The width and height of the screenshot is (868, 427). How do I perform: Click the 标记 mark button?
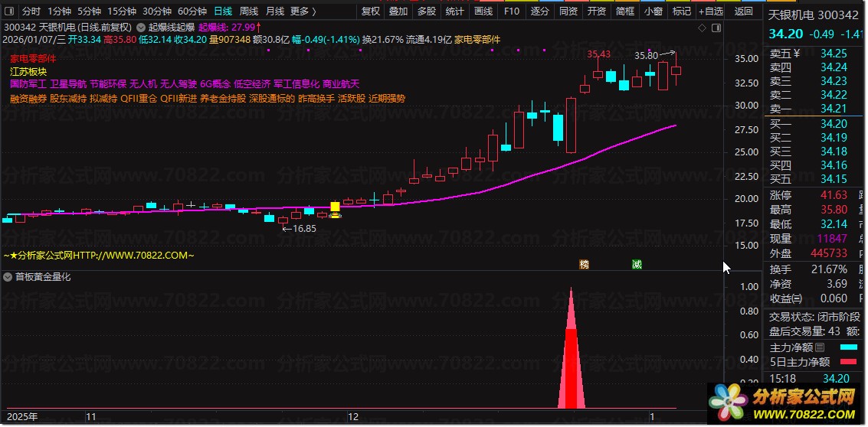pos(681,11)
